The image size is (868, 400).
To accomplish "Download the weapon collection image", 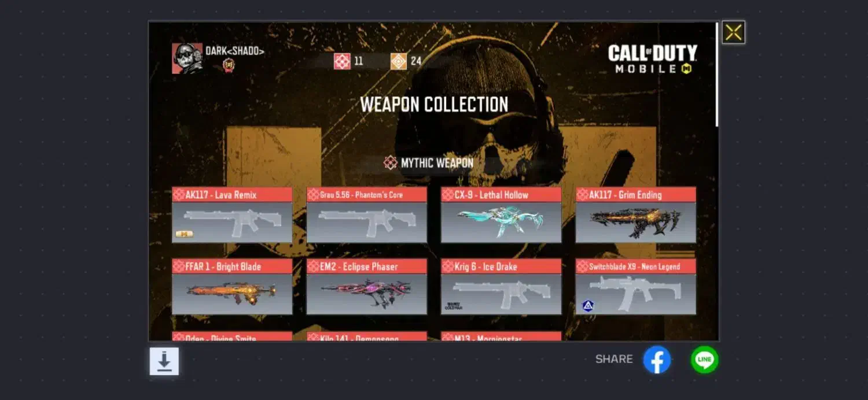I will tap(164, 361).
